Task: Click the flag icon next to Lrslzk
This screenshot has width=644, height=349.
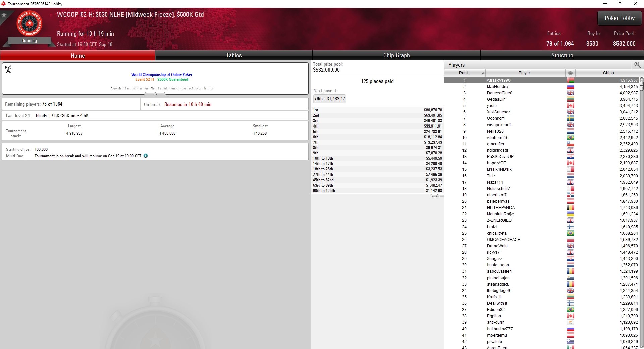Action: click(x=570, y=227)
